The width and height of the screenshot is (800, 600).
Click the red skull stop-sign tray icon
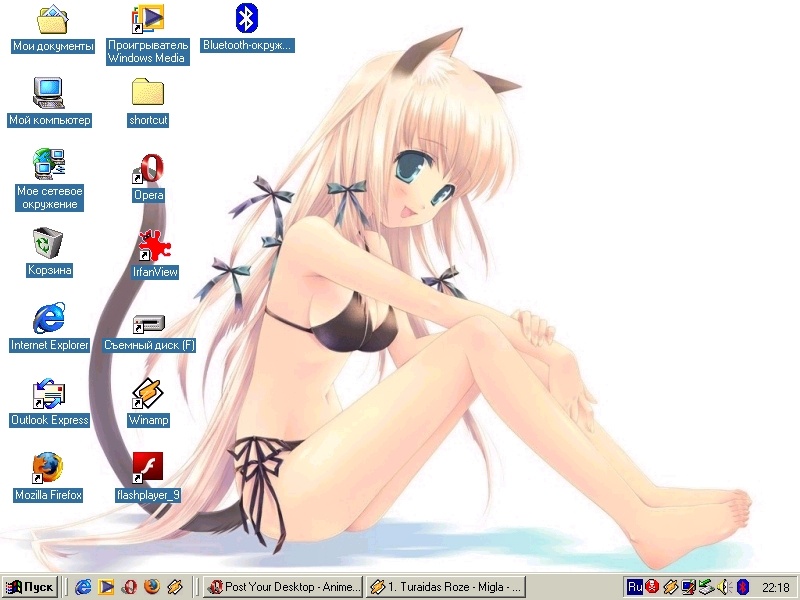(652, 587)
